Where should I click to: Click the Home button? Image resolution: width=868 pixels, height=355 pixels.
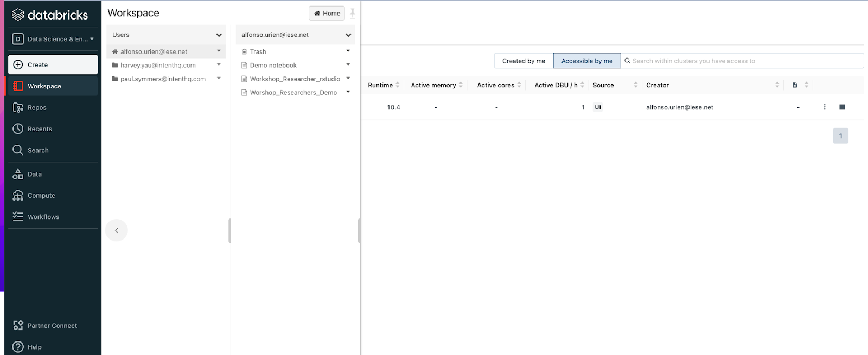click(327, 13)
